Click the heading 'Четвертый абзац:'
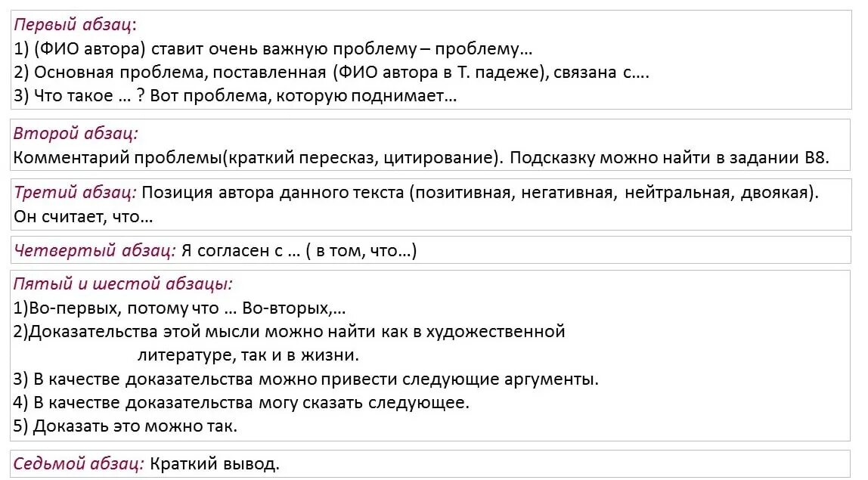868x480 pixels. tap(94, 251)
